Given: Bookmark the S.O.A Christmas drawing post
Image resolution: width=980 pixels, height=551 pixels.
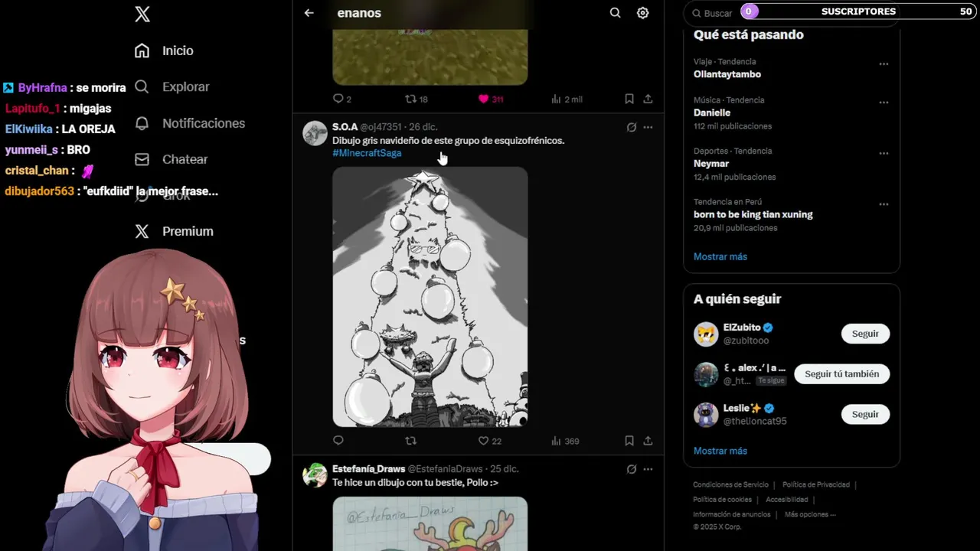Looking at the screenshot, I should (x=629, y=441).
